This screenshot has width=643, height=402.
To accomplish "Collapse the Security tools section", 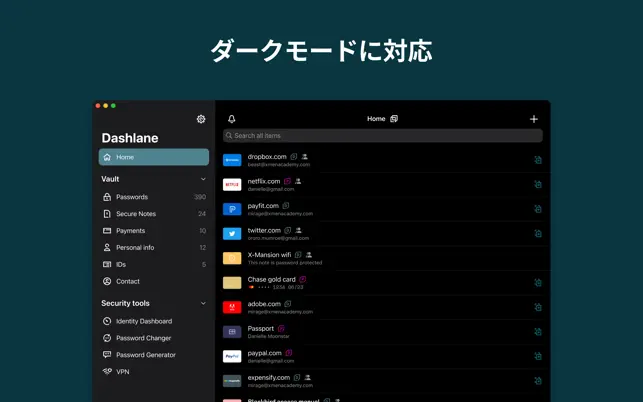I will click(x=203, y=304).
